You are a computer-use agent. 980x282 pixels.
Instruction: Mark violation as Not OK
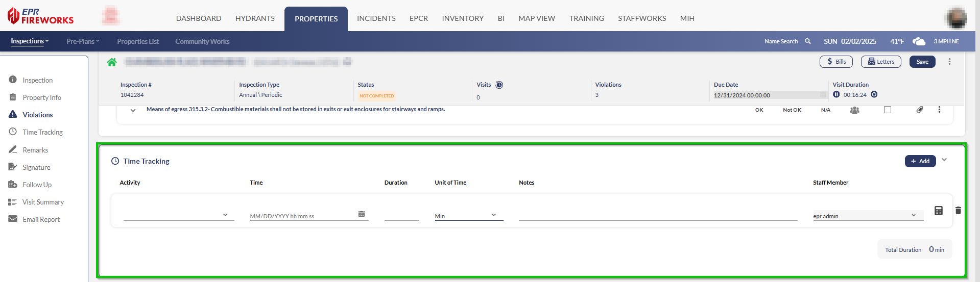click(792, 110)
